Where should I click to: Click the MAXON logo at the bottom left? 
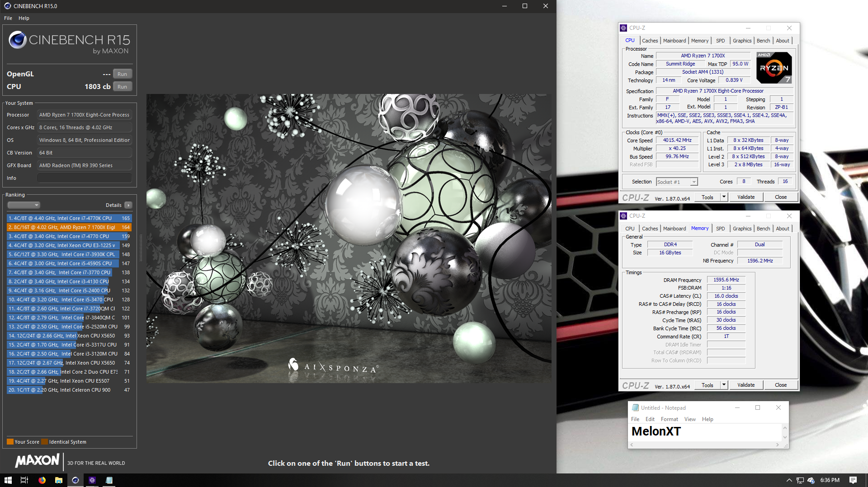pyautogui.click(x=37, y=461)
